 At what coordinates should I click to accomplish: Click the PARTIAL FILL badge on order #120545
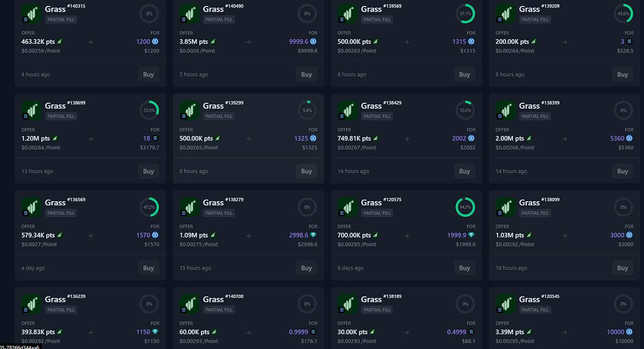(x=535, y=309)
